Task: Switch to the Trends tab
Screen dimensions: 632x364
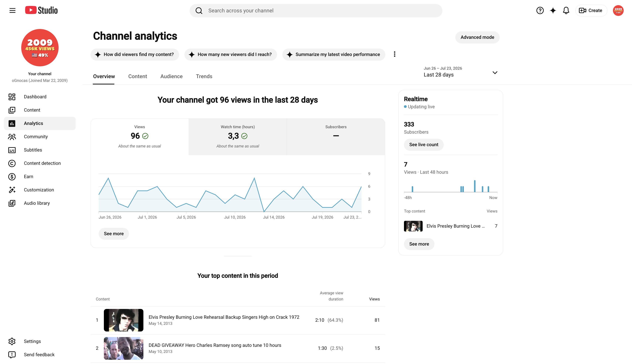Action: coord(204,76)
